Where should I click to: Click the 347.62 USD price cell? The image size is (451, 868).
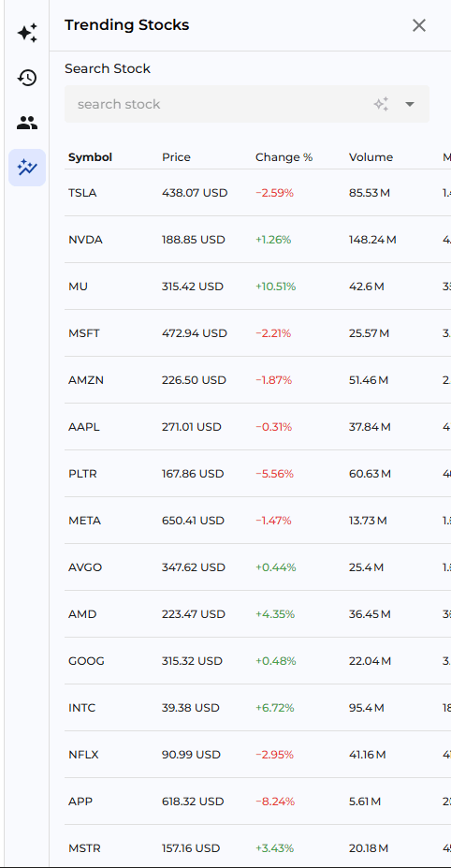coord(194,567)
